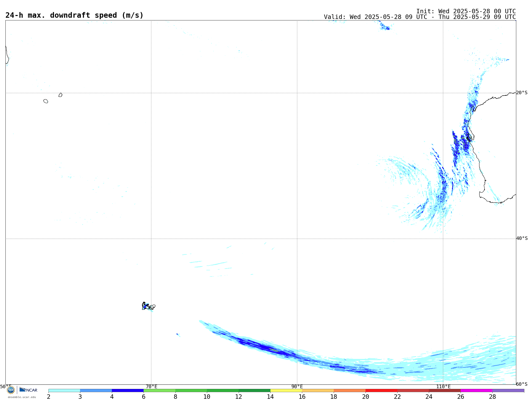Click the 70°E longitude label
This screenshot has width=532, height=400.
pos(151,386)
